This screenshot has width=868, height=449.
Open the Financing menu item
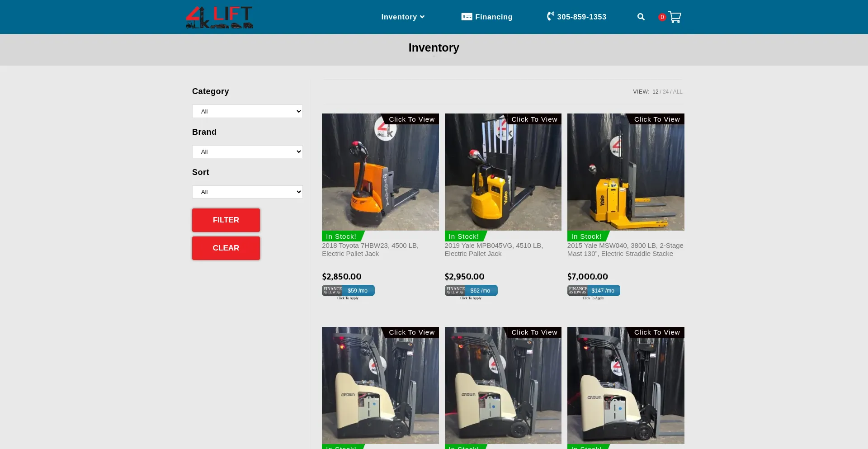[x=487, y=17]
